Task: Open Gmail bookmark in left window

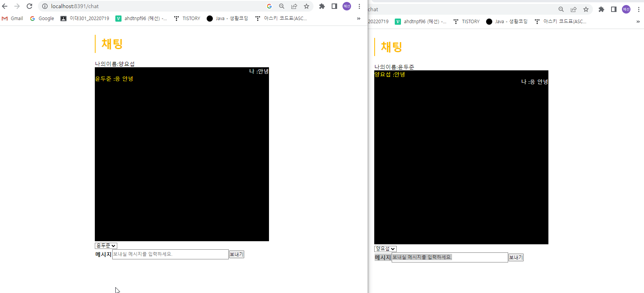Action: [13, 19]
